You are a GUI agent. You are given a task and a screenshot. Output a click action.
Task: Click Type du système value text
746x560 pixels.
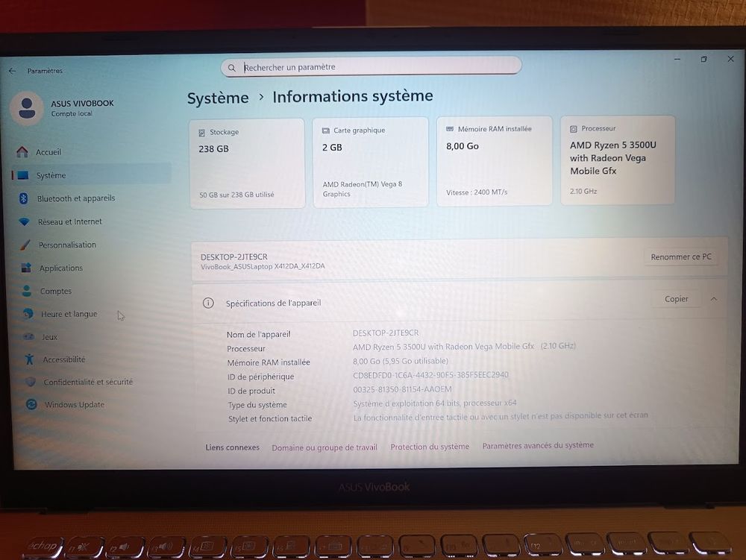[x=435, y=403]
